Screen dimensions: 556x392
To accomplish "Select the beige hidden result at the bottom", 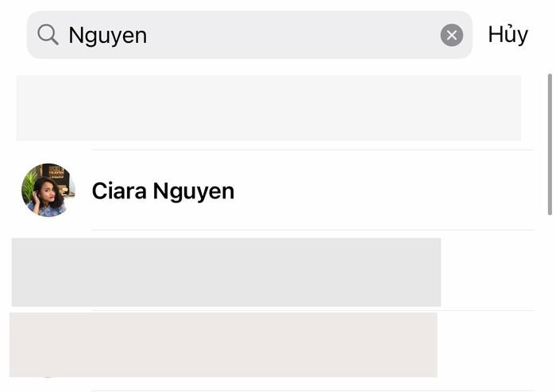I will point(223,344).
